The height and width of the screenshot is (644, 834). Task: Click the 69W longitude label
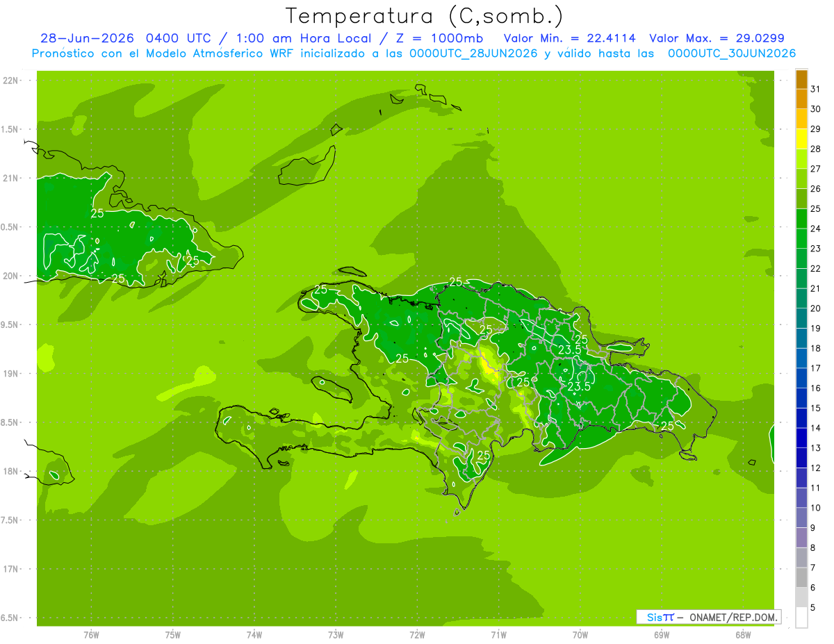[x=662, y=634]
